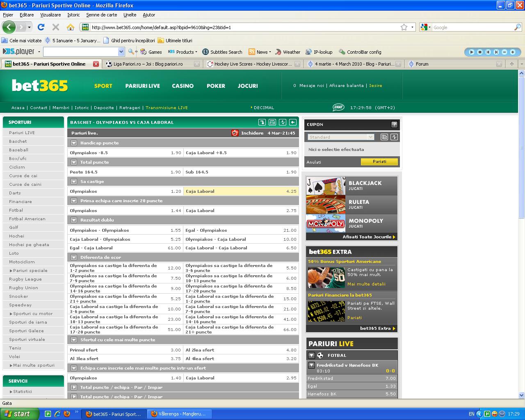Image resolution: width=525 pixels, height=420 pixels.
Task: Click the DECIMAL odds format selector
Action: tap(262, 107)
